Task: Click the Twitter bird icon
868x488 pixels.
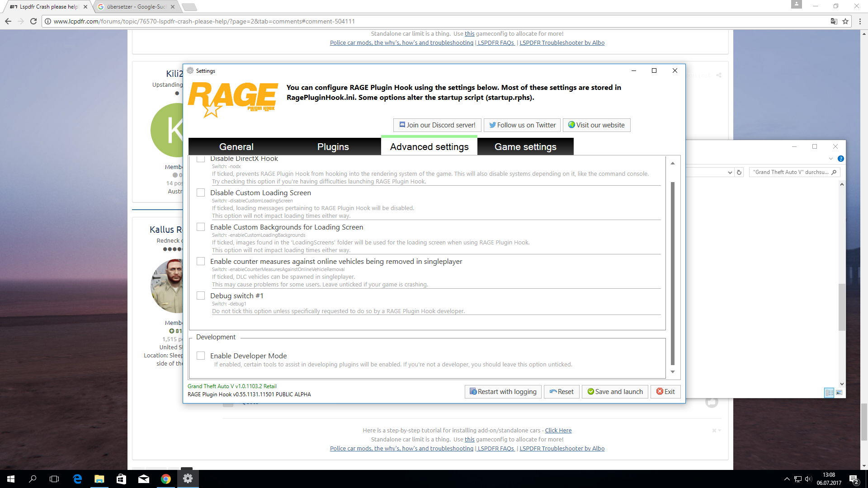Action: point(492,125)
